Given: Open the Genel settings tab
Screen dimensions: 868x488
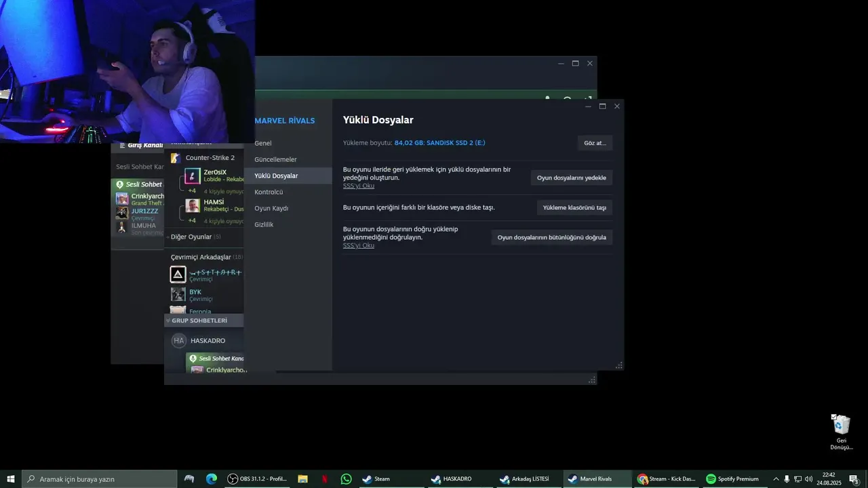Looking at the screenshot, I should click(x=288, y=143).
